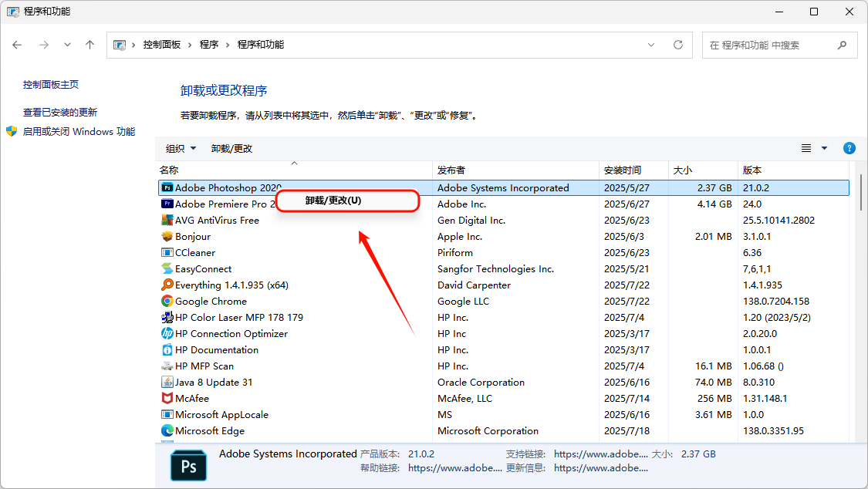868x489 pixels.
Task: Select the Google Chrome row name
Action: point(211,302)
